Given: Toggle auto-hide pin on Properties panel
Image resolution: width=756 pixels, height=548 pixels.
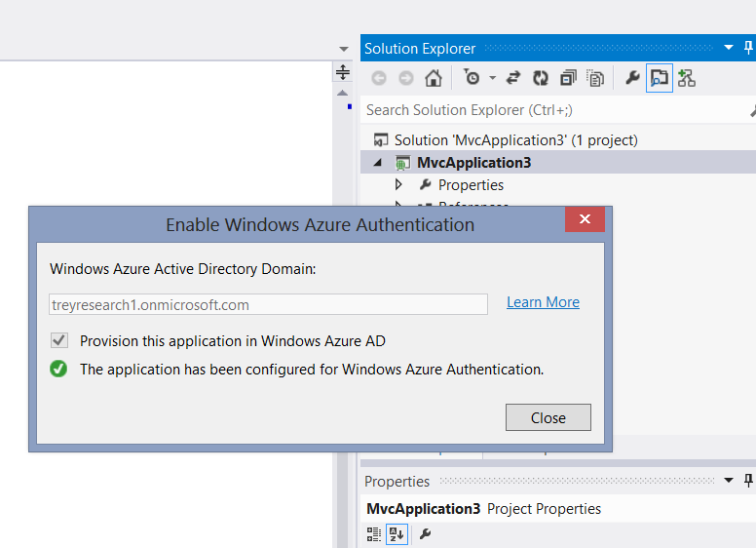Looking at the screenshot, I should point(748,480).
